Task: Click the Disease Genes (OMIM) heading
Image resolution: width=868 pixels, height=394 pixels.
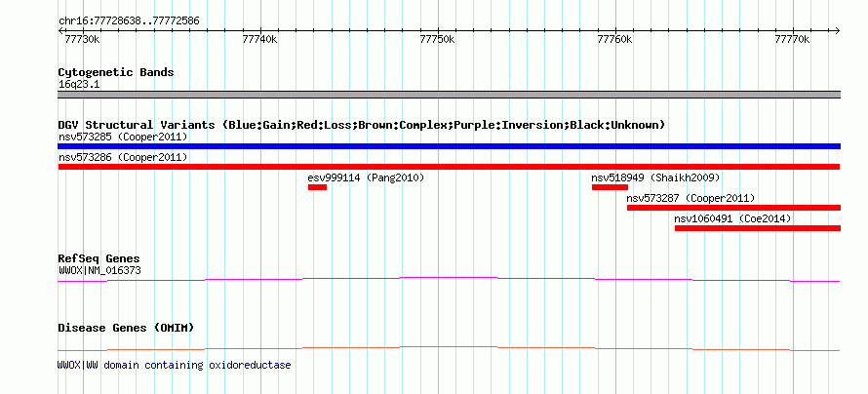Action: pos(126,328)
